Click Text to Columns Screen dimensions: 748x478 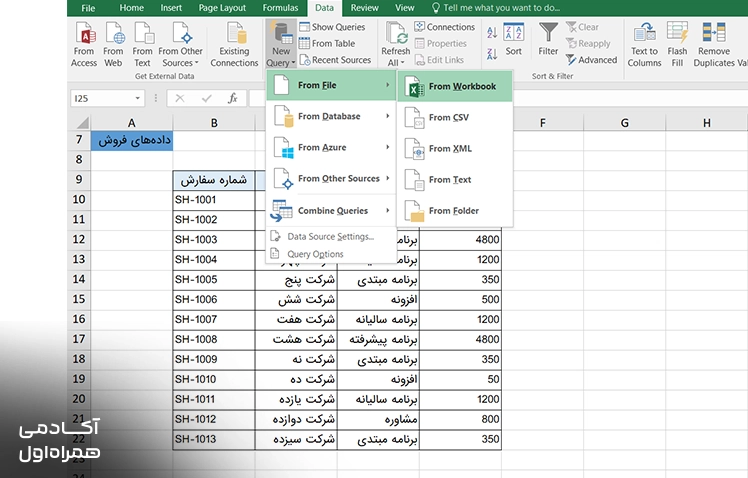click(x=644, y=45)
